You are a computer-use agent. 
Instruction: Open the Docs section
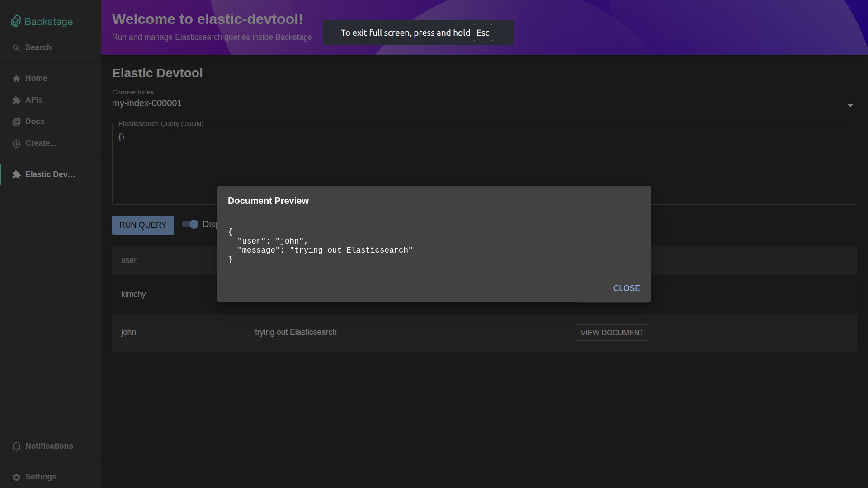pos(51,122)
